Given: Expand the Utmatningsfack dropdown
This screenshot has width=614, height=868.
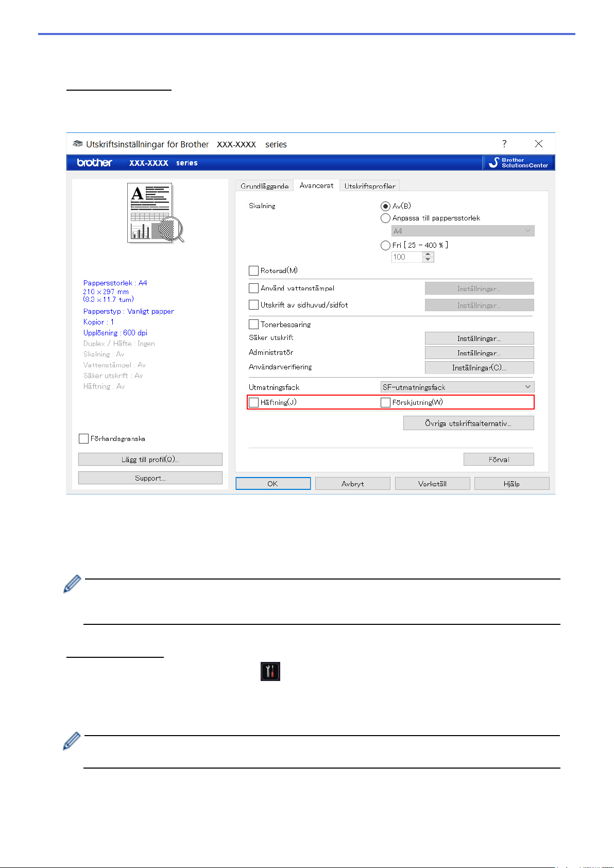Looking at the screenshot, I should point(457,387).
